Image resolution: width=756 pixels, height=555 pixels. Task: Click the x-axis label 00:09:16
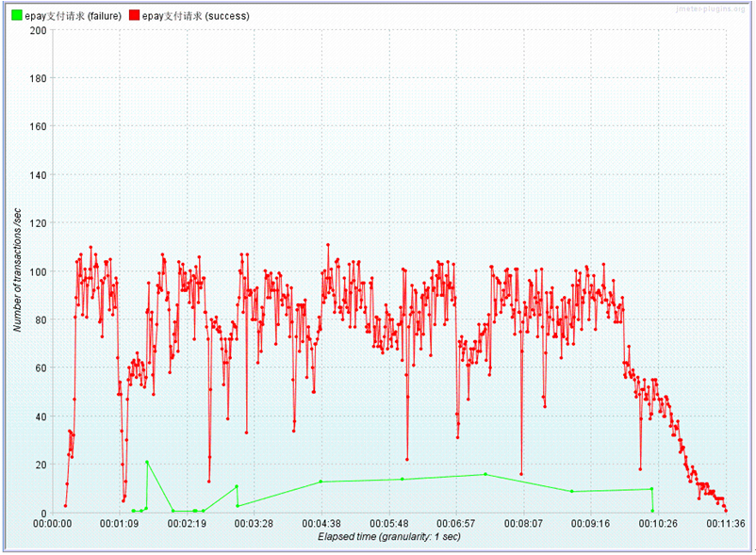[590, 524]
